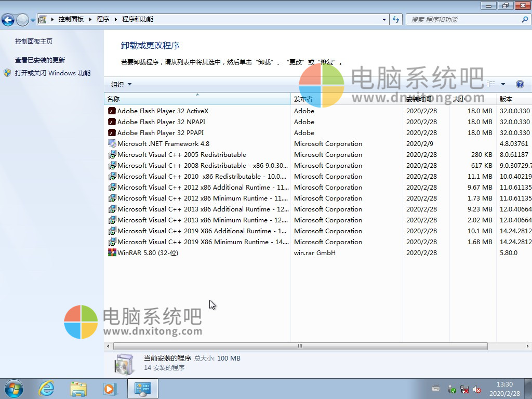Select Microsoft Visual C++ 2013 x86 Additional Runtime

tap(203, 209)
